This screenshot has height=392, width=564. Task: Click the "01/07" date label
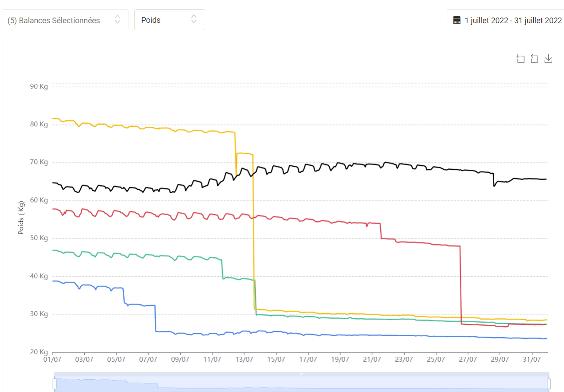[x=53, y=360]
